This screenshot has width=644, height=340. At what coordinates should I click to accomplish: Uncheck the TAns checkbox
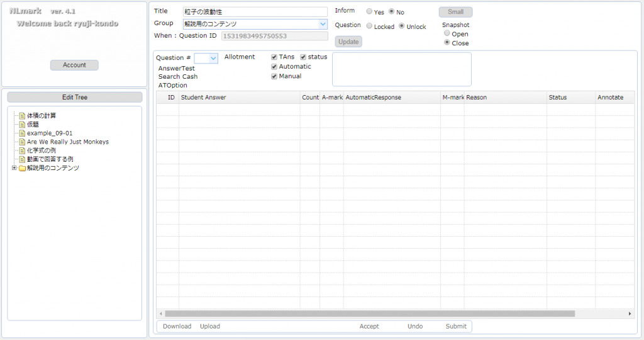[274, 57]
